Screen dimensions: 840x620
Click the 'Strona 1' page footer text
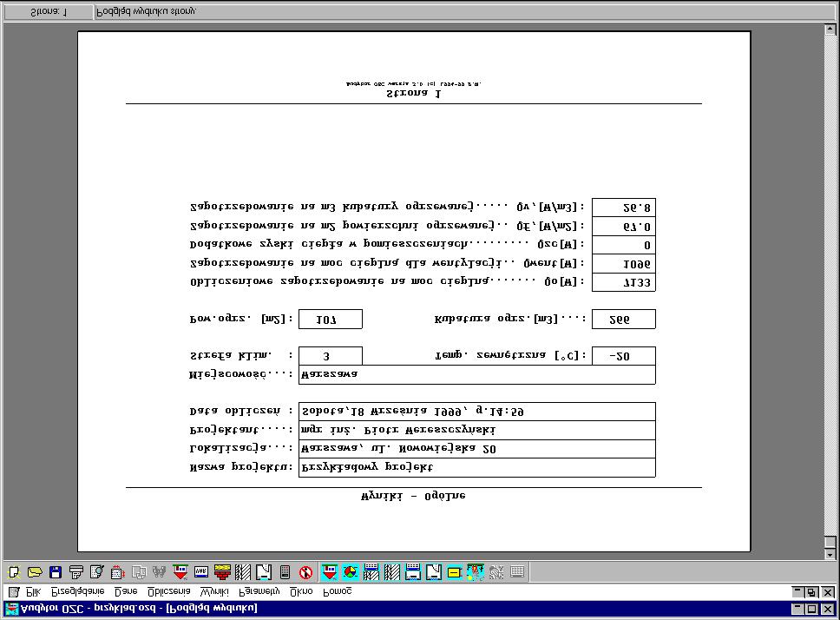[413, 94]
